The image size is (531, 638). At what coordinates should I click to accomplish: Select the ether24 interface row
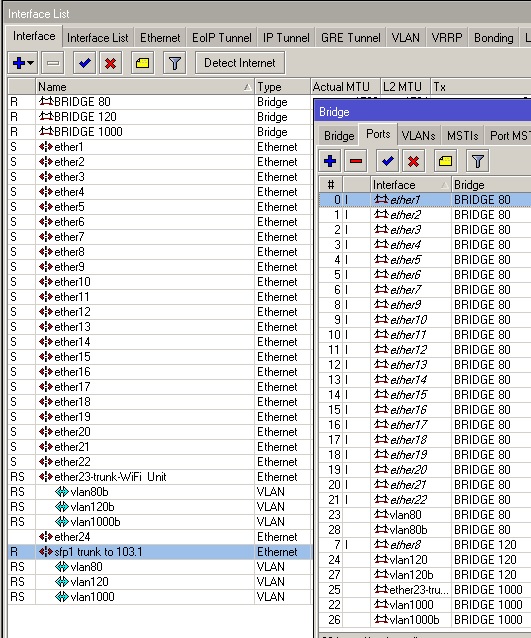pos(159,537)
